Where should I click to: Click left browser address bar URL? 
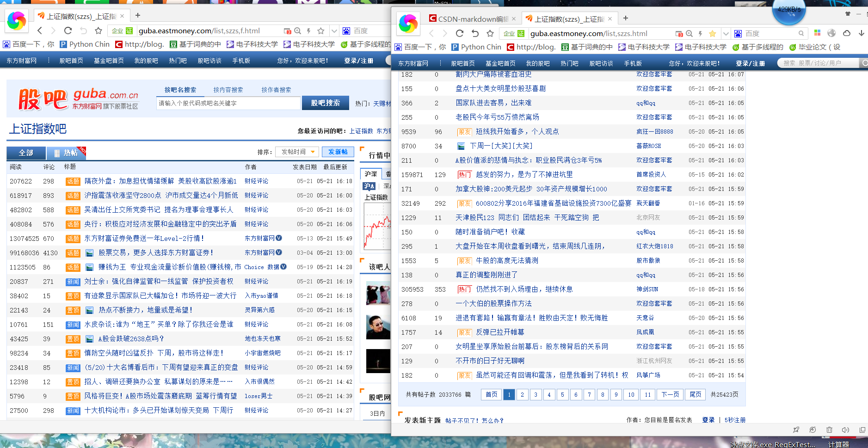pos(199,31)
